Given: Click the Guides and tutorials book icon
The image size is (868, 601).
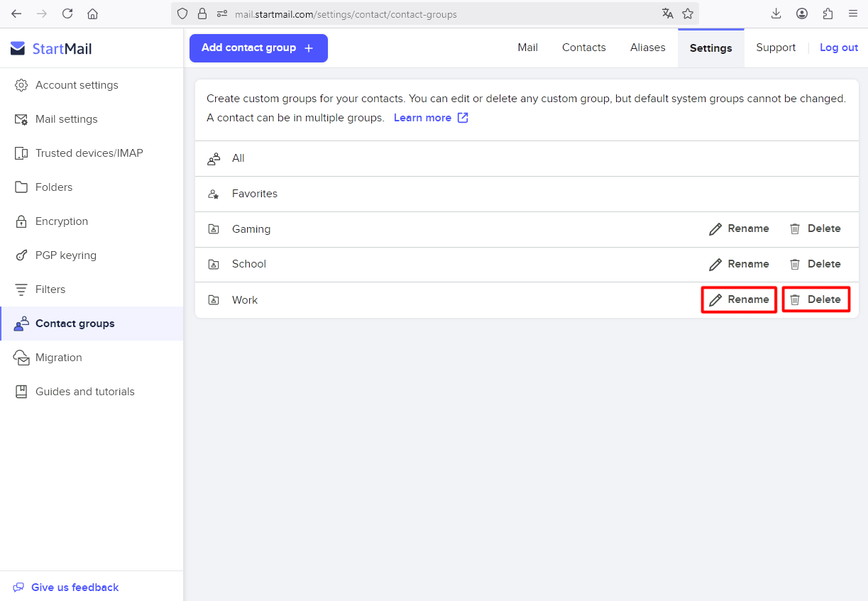Looking at the screenshot, I should tap(21, 392).
